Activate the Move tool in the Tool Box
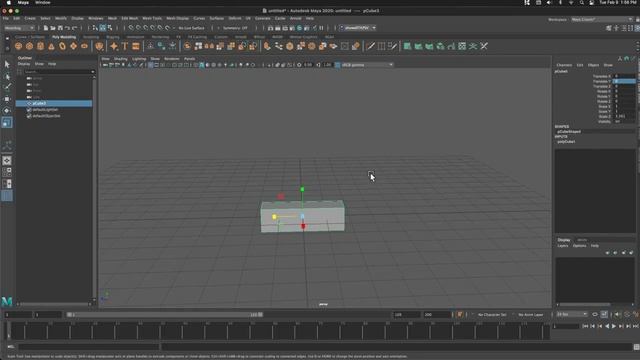This screenshot has height=360, width=640. coord(7,99)
